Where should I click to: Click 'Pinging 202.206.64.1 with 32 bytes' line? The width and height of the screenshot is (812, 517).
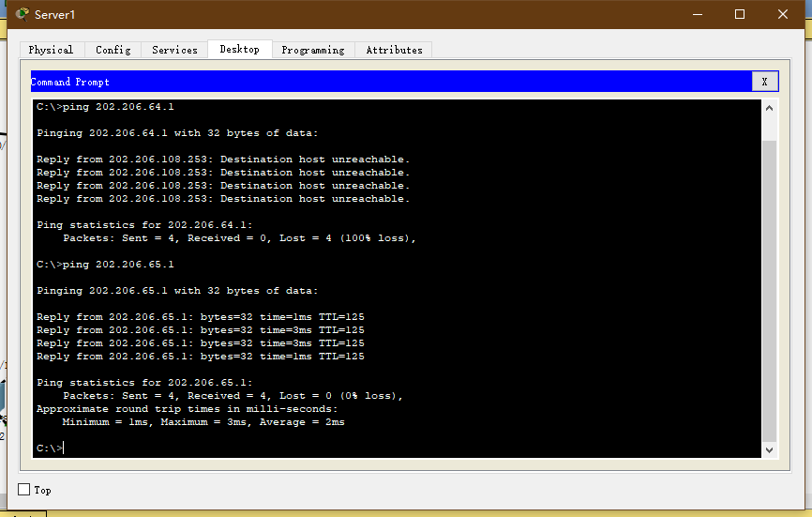(x=177, y=133)
